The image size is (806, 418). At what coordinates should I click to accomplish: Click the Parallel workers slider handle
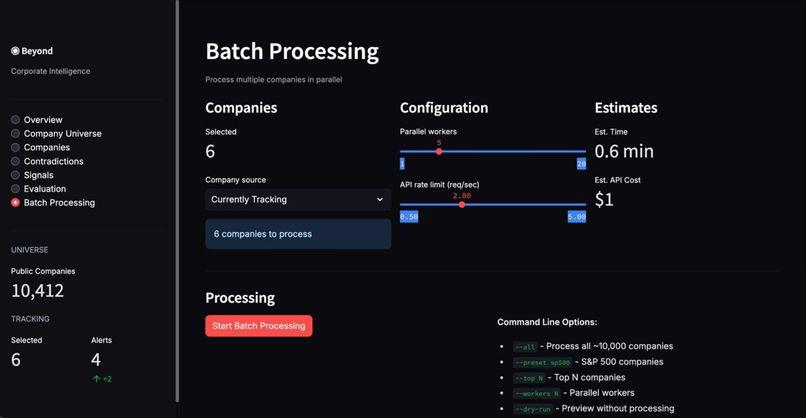coord(439,152)
